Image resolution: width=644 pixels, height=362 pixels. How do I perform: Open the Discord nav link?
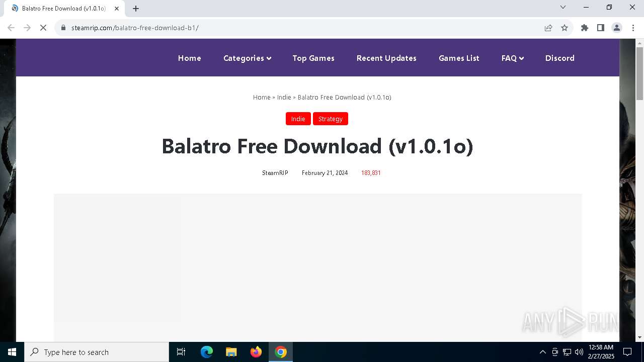coord(559,58)
